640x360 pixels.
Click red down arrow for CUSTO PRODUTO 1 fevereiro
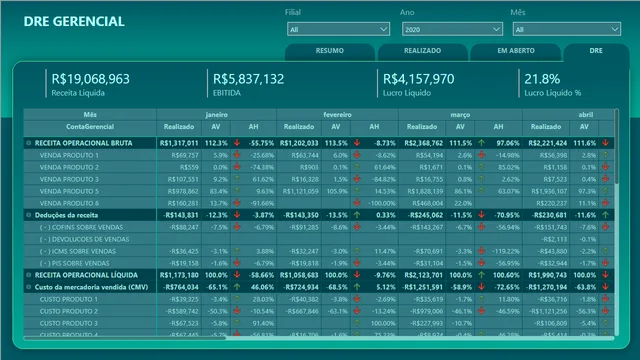coord(357,299)
